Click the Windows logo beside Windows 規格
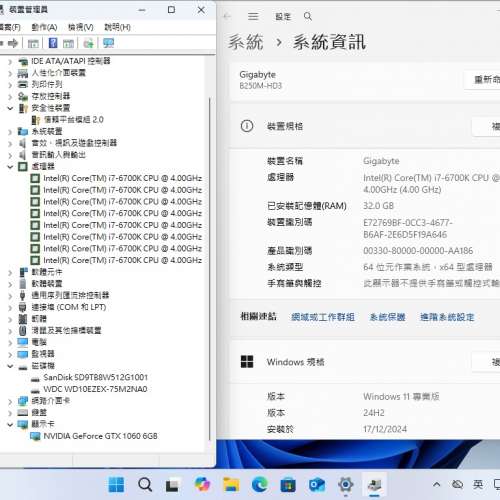Image resolution: width=500 pixels, height=500 pixels. pos(247,361)
